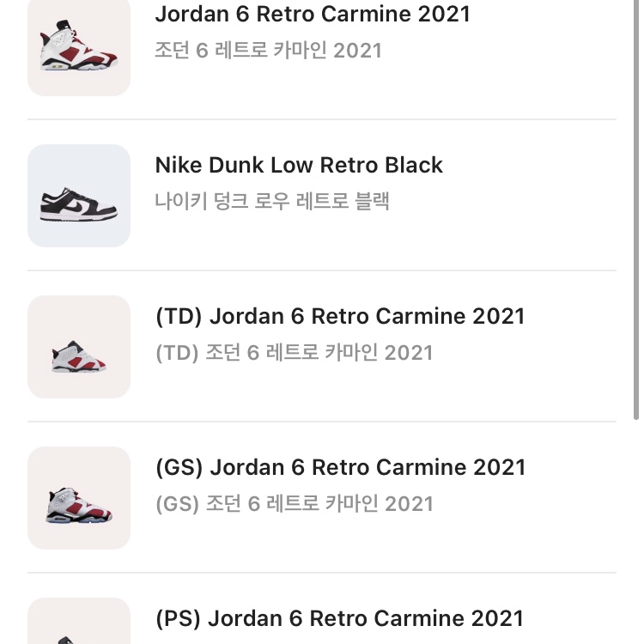Open the Nike Dunk Low search result row
This screenshot has width=644, height=644.
click(322, 196)
